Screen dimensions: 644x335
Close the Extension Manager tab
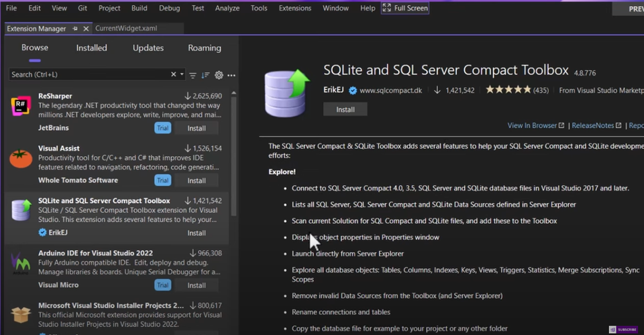pyautogui.click(x=86, y=29)
